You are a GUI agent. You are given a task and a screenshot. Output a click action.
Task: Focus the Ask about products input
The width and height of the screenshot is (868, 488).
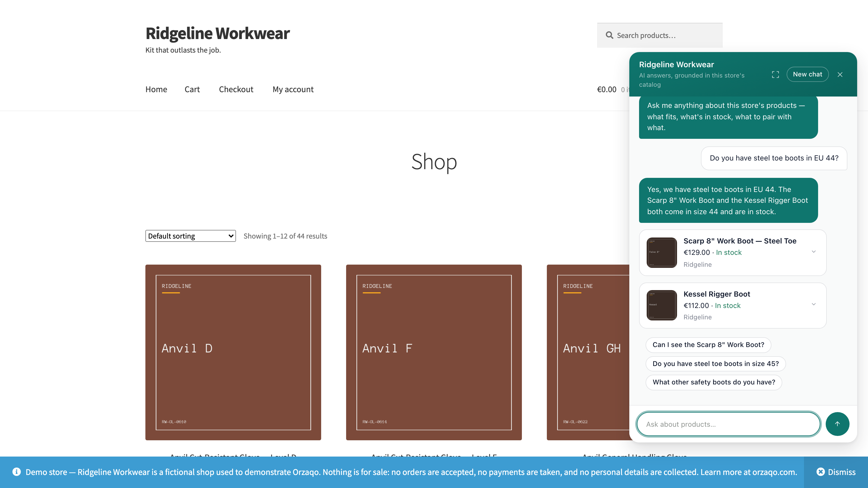[x=728, y=424]
